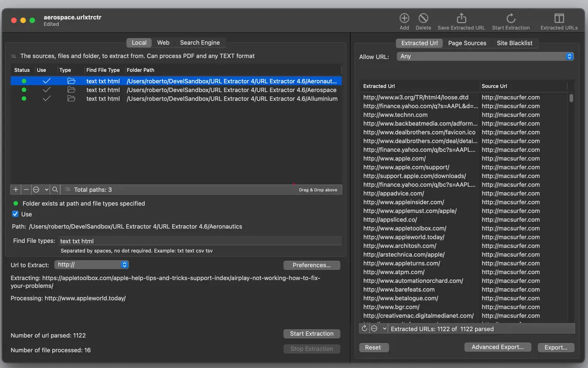The image size is (588, 368).
Task: Click the Advanced Export... button
Action: 498,347
